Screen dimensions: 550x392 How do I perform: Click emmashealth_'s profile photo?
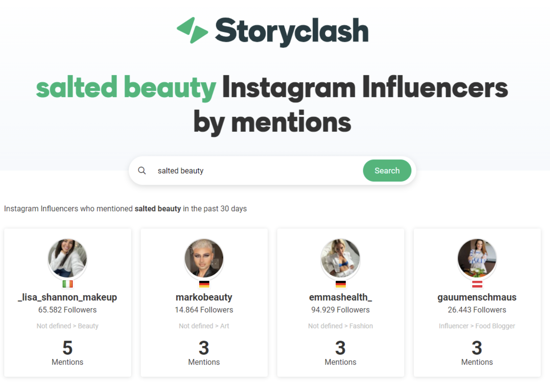(340, 259)
